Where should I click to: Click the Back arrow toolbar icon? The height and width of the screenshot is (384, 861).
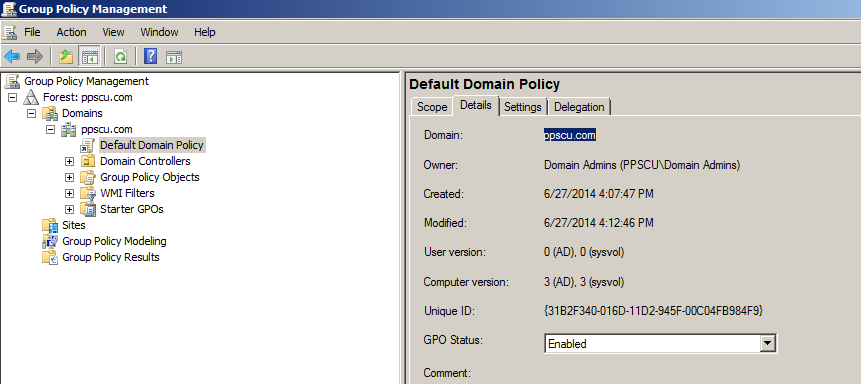click(x=12, y=56)
